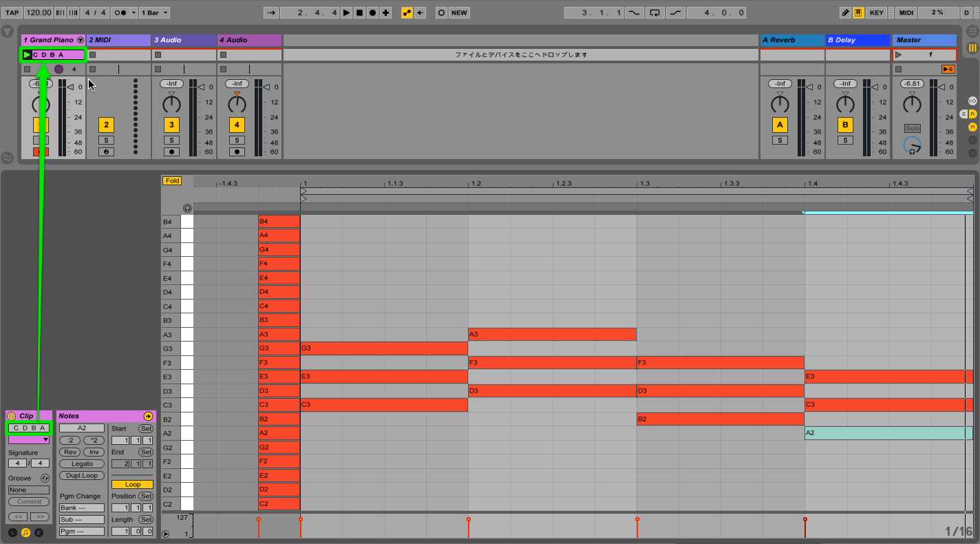Toggle Punch-Out switch
Viewport: 980px width, 544px height.
tap(677, 12)
